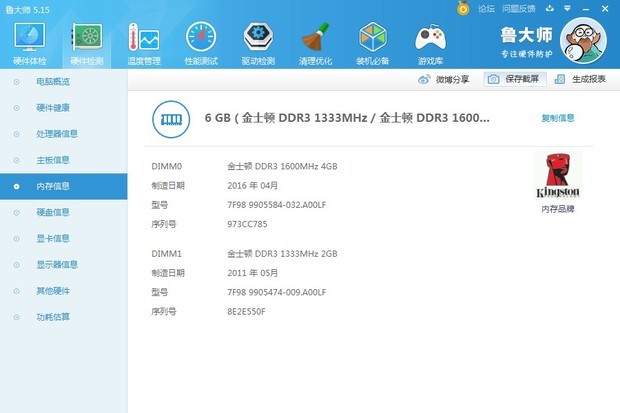
Task: Click the DIMM0 label
Action: tap(166, 167)
